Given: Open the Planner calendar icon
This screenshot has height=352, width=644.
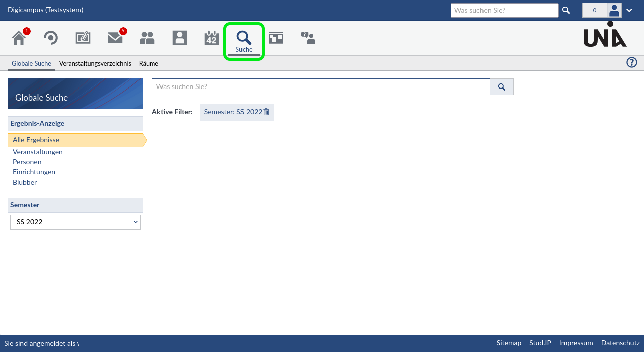Looking at the screenshot, I should click(x=212, y=38).
